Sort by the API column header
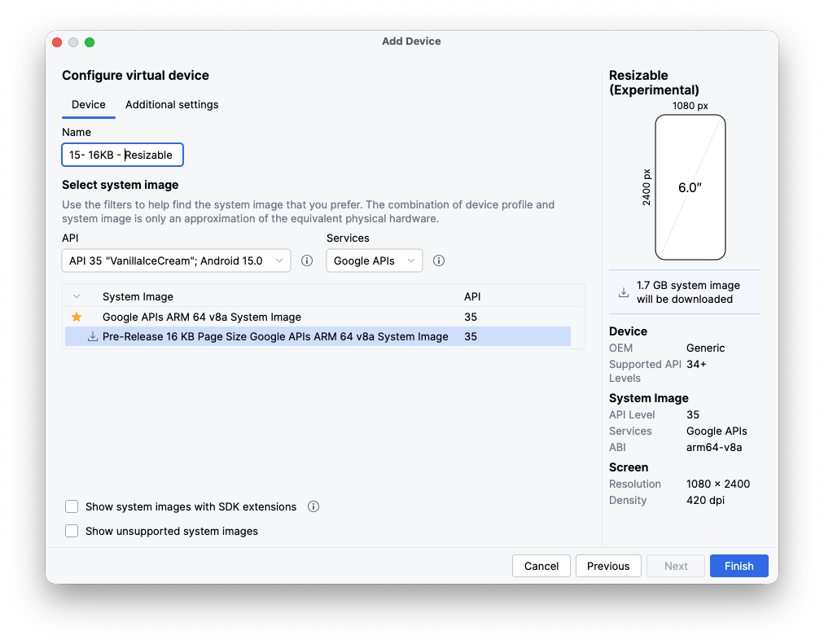Image resolution: width=824 pixels, height=644 pixels. pos(472,297)
